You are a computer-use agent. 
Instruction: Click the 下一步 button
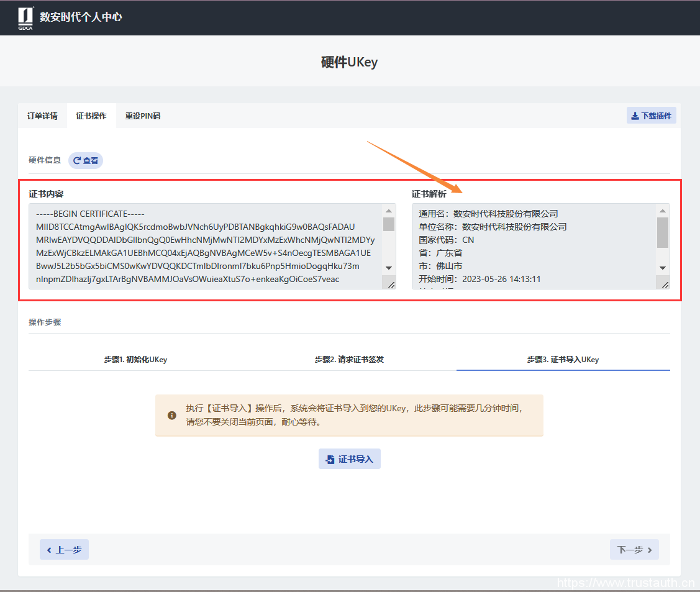(x=634, y=550)
